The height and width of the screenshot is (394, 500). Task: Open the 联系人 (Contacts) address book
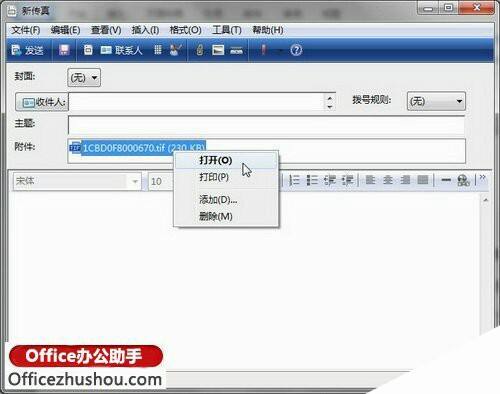click(121, 50)
